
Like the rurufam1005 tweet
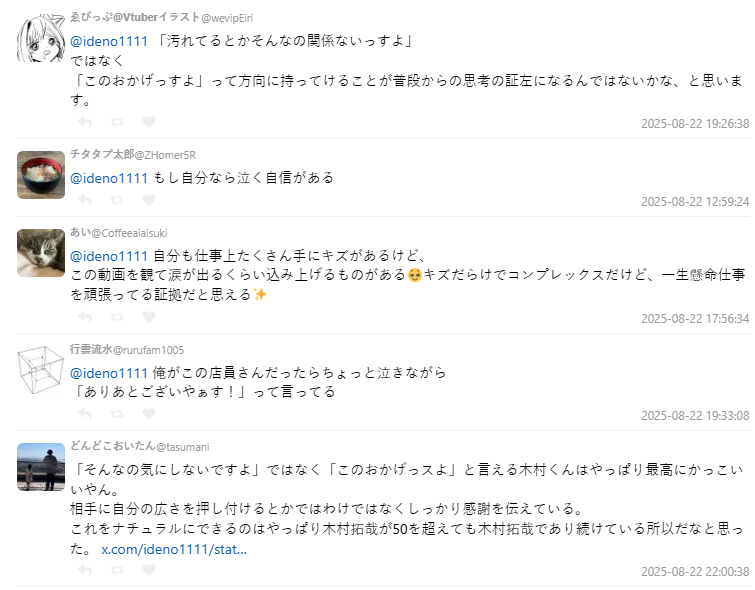click(149, 413)
